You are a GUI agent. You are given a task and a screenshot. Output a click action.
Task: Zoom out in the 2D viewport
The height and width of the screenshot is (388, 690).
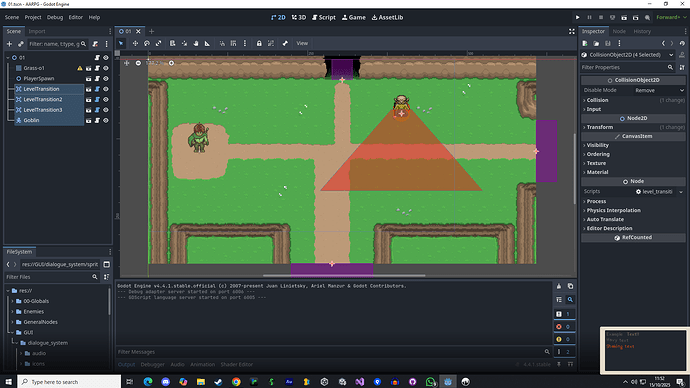pyautogui.click(x=138, y=63)
